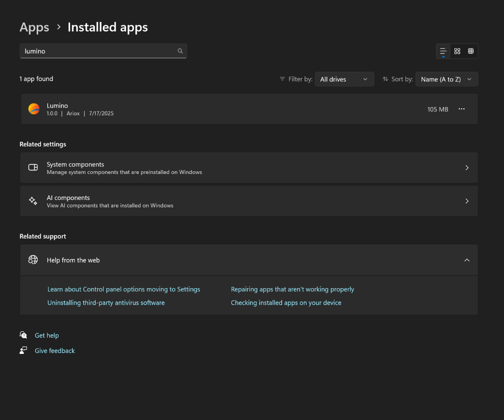Screen dimensions: 504x420
Task: Click the AI components sparkle icon
Action: pos(33,201)
